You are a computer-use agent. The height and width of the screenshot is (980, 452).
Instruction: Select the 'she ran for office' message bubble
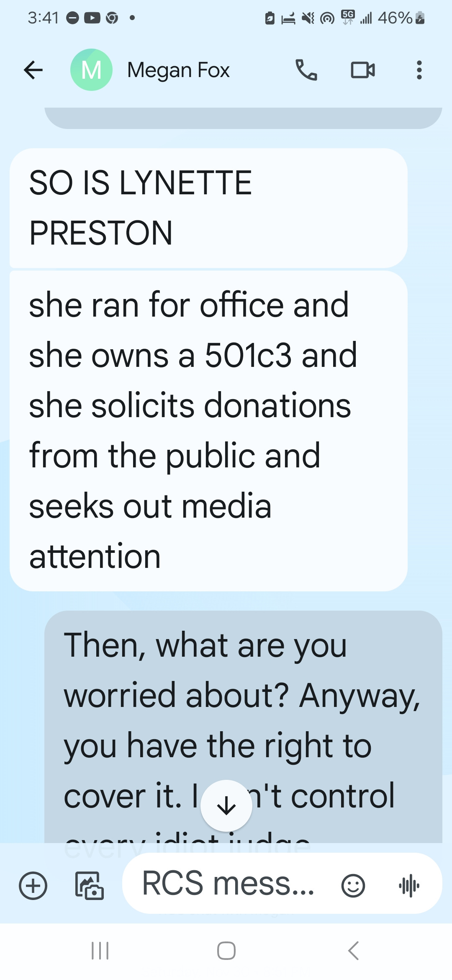(x=208, y=431)
